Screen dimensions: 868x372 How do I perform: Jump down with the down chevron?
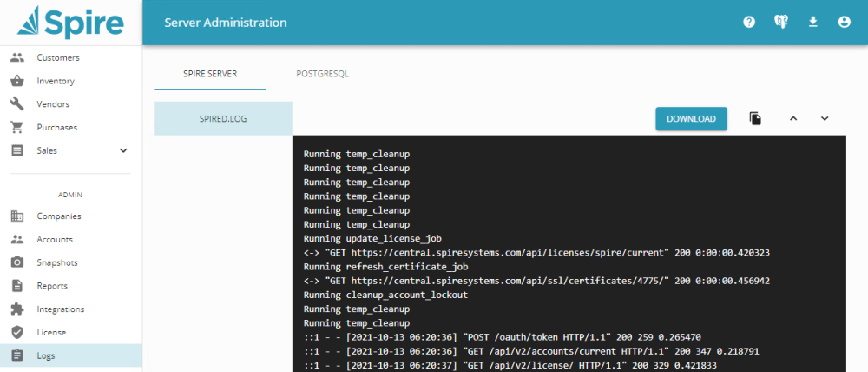tap(825, 119)
